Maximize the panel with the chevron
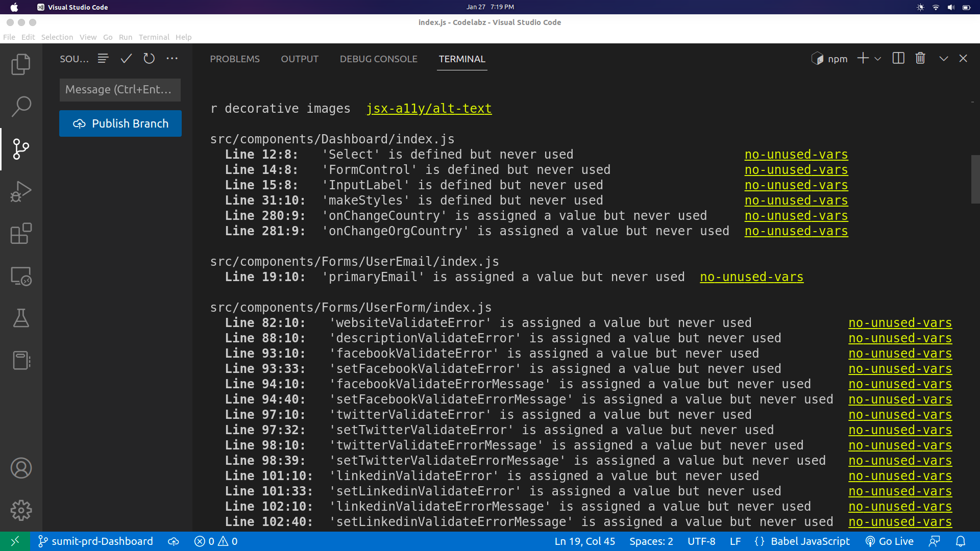Image resolution: width=980 pixels, height=551 pixels. tap(943, 58)
